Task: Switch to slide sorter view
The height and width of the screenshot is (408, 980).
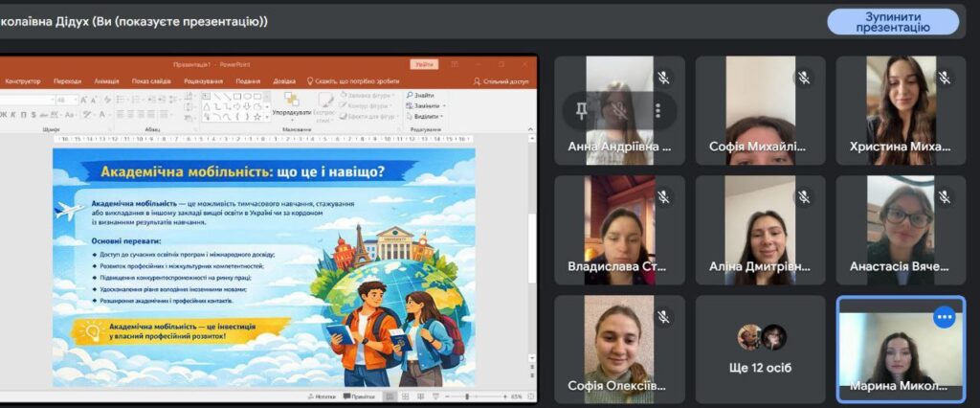Action: click(405, 396)
